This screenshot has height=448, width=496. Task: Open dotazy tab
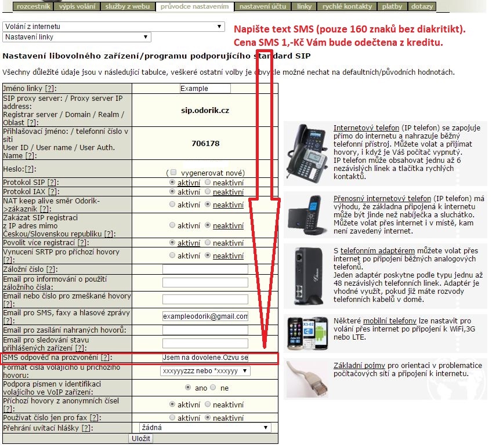(x=422, y=6)
